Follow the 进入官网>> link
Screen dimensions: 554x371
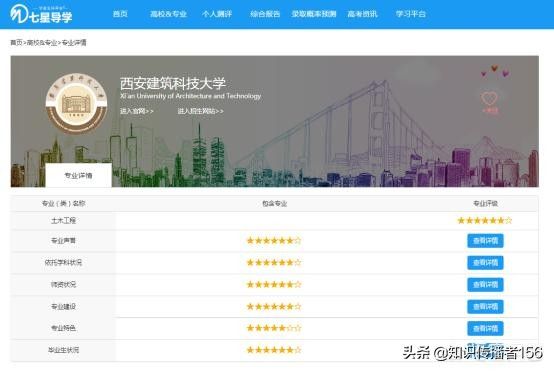click(x=136, y=111)
